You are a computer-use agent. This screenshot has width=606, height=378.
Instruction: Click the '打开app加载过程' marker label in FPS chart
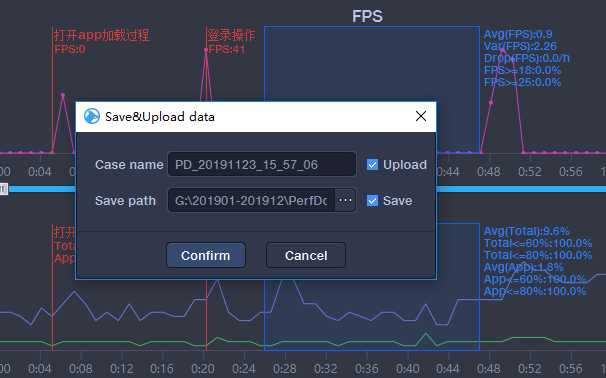point(102,35)
